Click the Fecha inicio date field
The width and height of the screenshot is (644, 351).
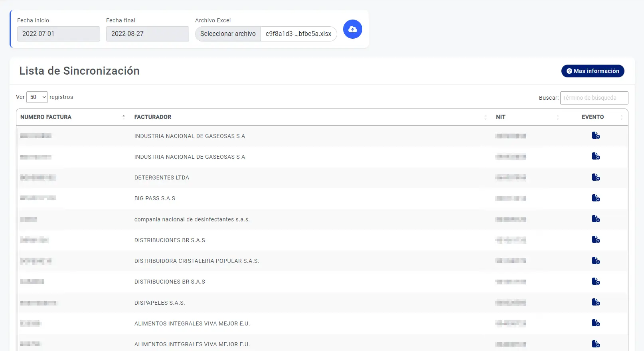click(58, 34)
